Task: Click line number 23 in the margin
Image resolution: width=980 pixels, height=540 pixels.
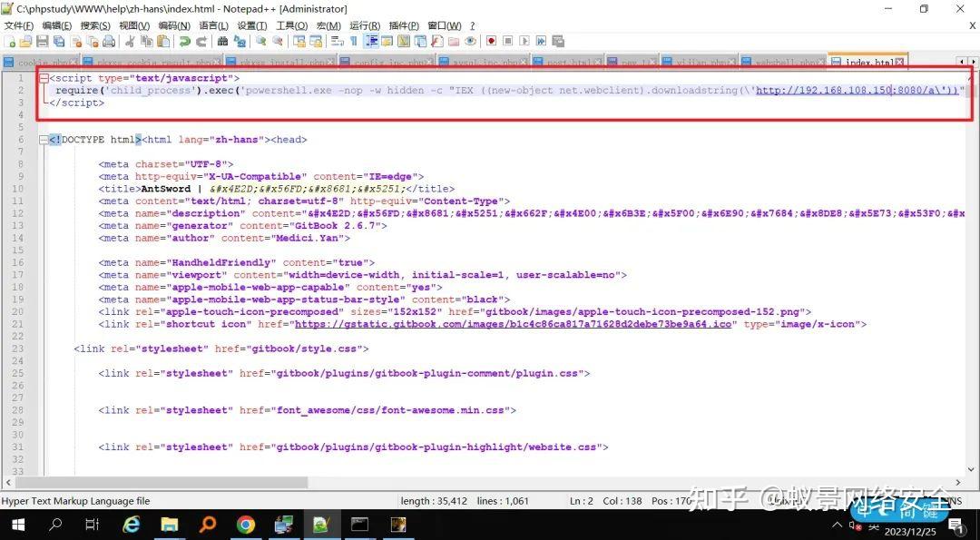Action: coord(17,349)
